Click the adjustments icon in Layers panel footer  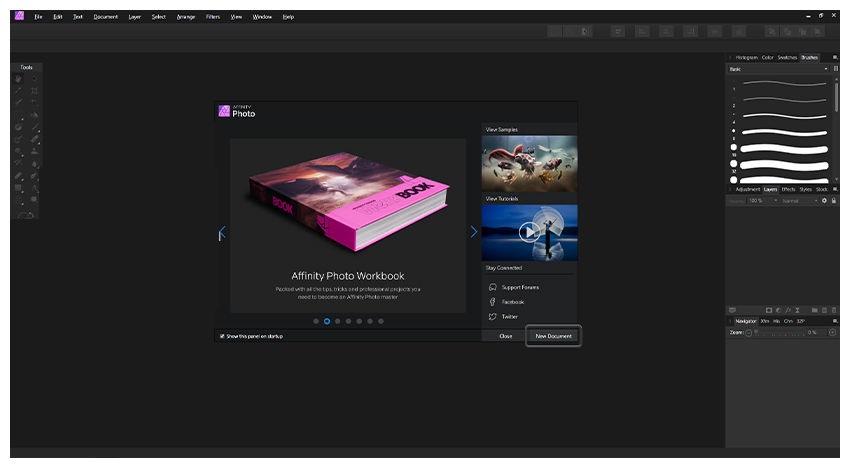(x=778, y=310)
